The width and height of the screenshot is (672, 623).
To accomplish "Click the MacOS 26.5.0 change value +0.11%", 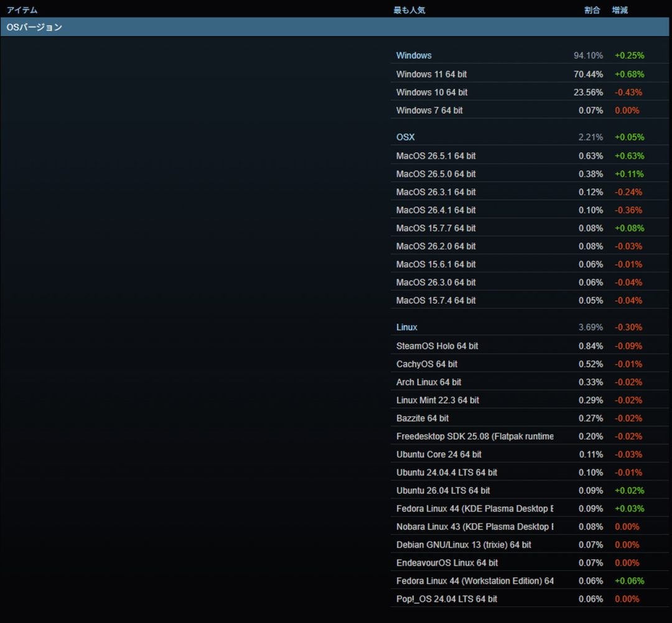I will point(629,174).
